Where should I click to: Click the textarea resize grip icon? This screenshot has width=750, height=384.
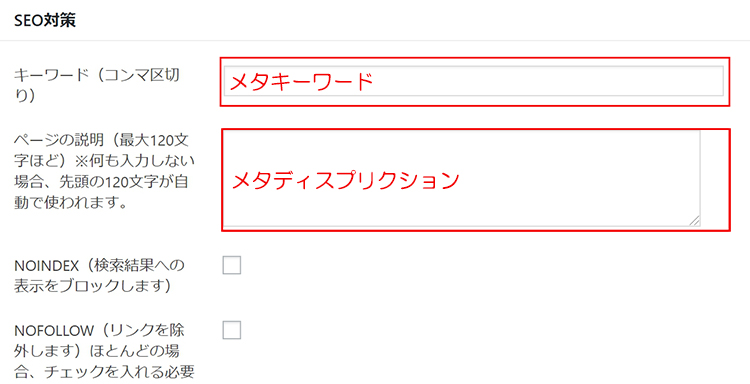[x=695, y=220]
